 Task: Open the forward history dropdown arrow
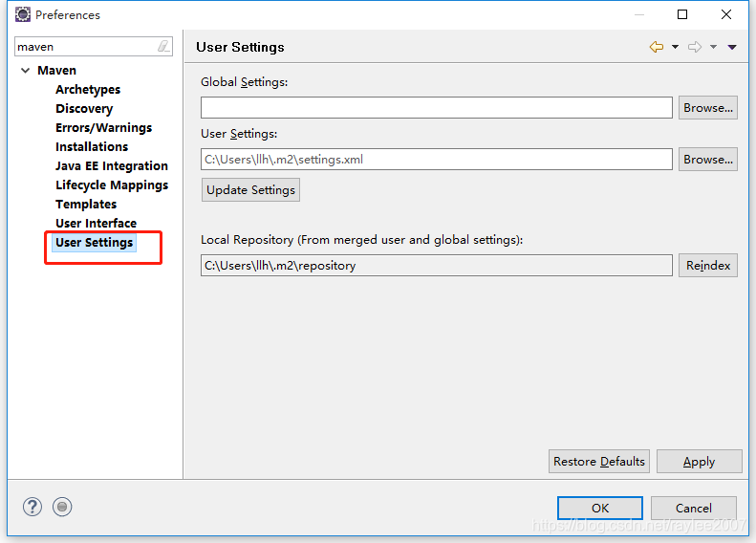(x=713, y=47)
